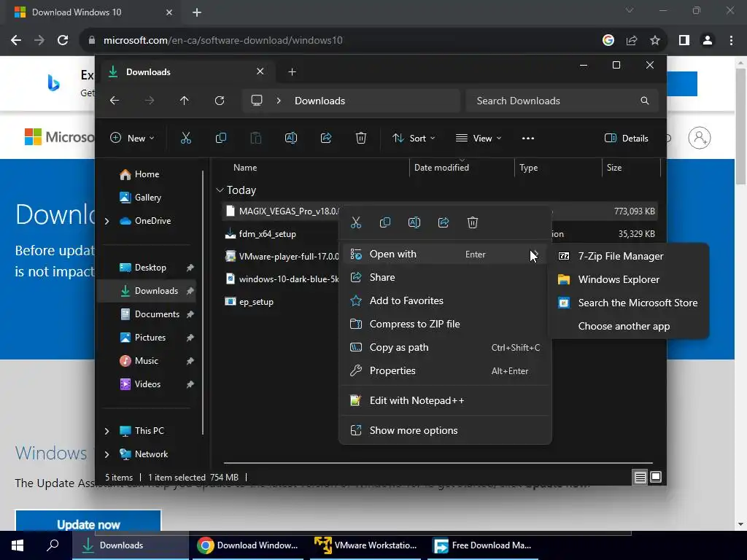Open Windows Start button
Viewport: 747px width, 560px height.
18,545
